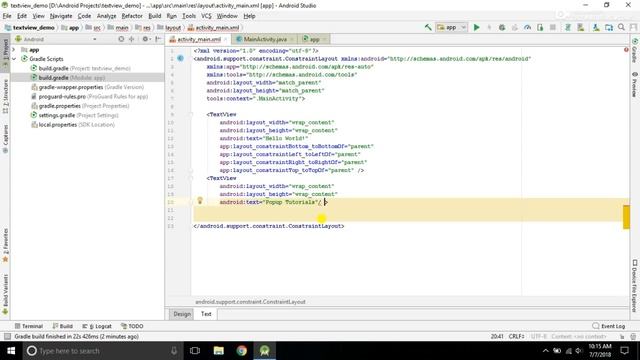Click the collapse all icon in Project panel
The height and width of the screenshot is (360, 640).
(x=131, y=39)
